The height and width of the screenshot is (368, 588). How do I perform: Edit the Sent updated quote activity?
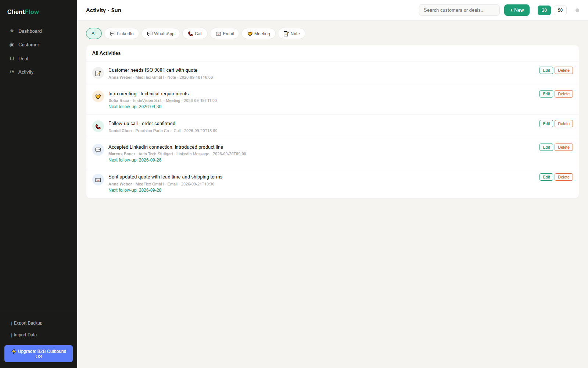[x=546, y=177]
